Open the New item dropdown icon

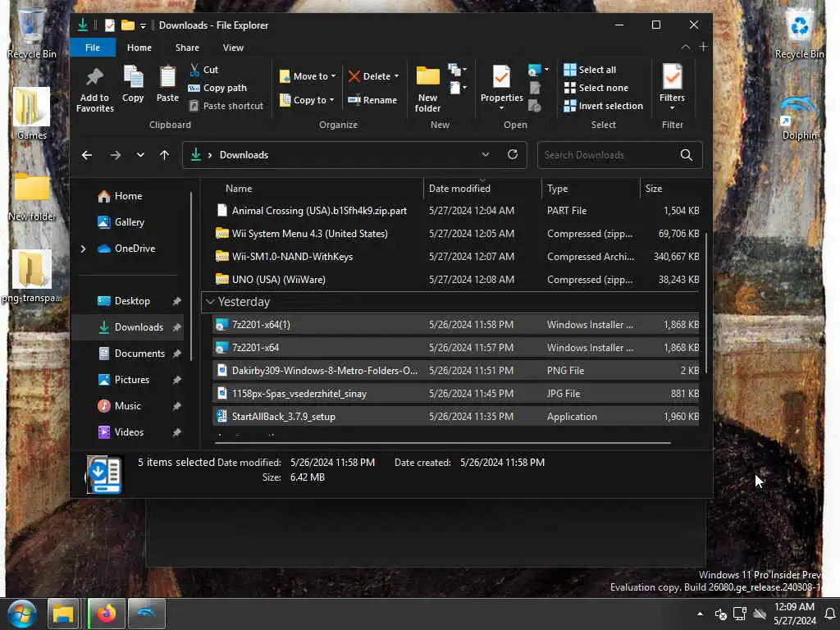coord(457,70)
